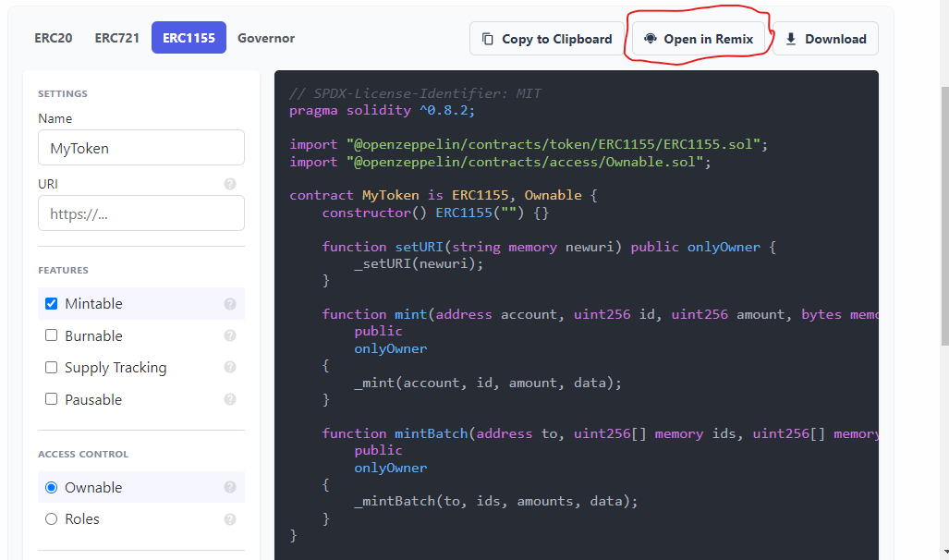Screen dimensions: 949x560
Task: Click the question mark icon beside Mintable
Action: tap(229, 303)
